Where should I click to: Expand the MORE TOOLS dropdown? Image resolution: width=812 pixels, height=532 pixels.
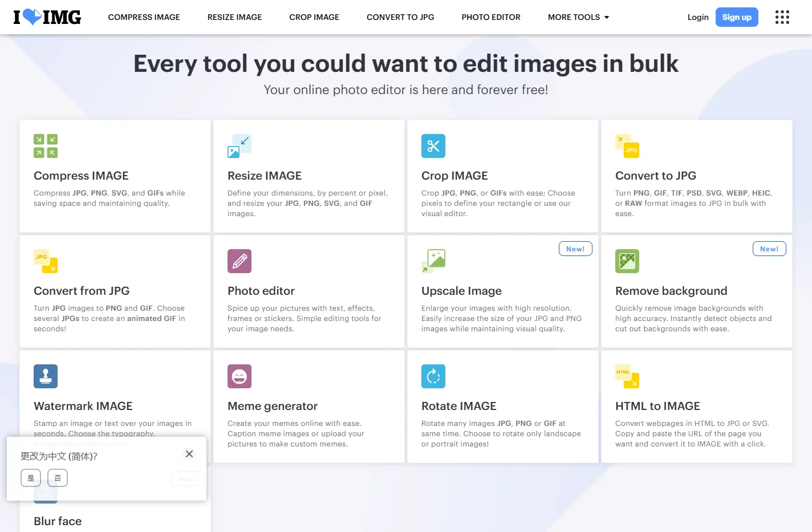pyautogui.click(x=578, y=17)
